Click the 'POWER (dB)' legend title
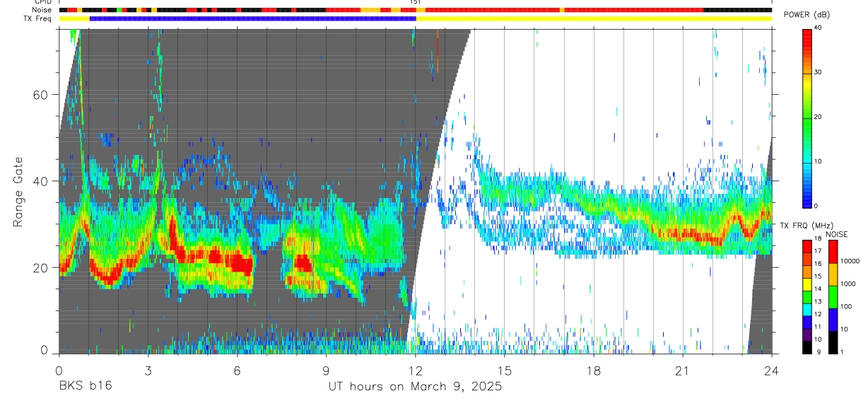Viewport: 868px width, 401px height. pyautogui.click(x=807, y=15)
